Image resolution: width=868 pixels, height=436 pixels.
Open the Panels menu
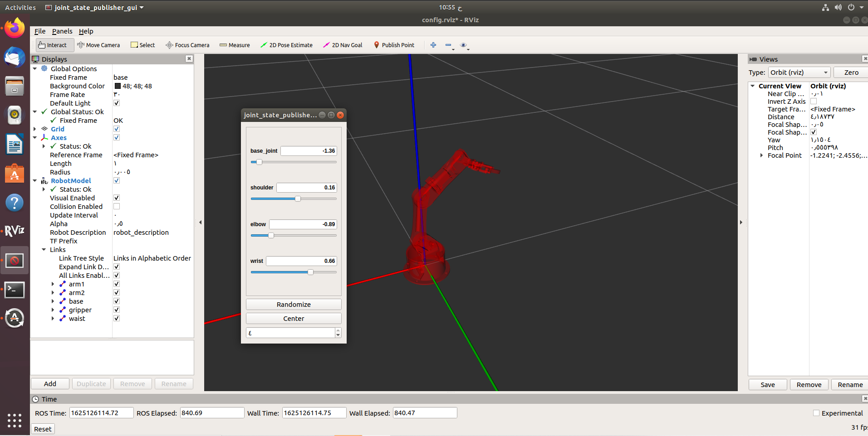(62, 31)
